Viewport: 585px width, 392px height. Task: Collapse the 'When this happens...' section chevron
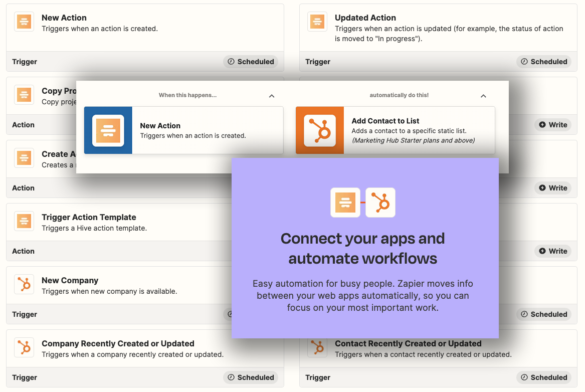click(272, 95)
